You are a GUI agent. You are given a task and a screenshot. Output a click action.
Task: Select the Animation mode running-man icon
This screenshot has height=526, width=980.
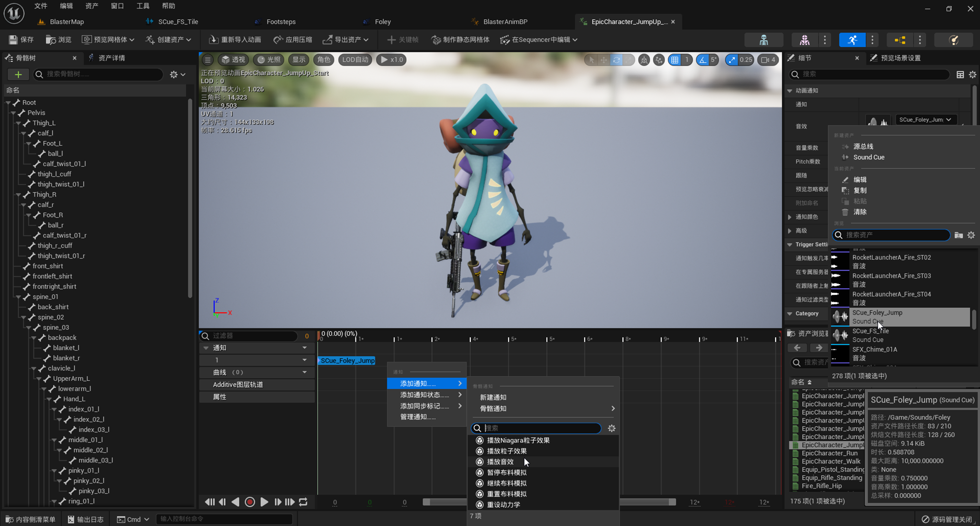(x=852, y=40)
